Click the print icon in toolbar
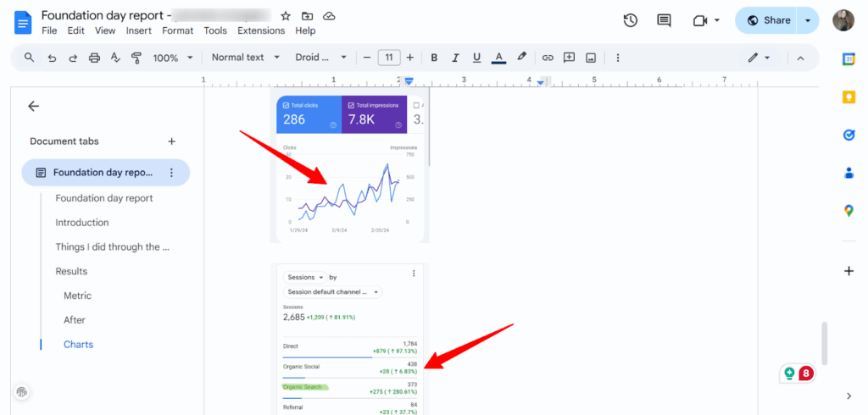Viewport: 868px width, 415px height. point(94,58)
